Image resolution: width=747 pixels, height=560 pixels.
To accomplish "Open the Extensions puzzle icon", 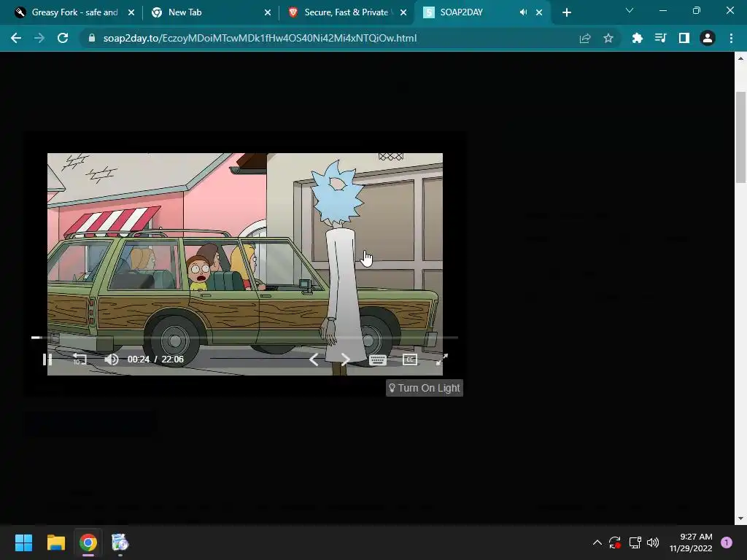I will coord(637,38).
